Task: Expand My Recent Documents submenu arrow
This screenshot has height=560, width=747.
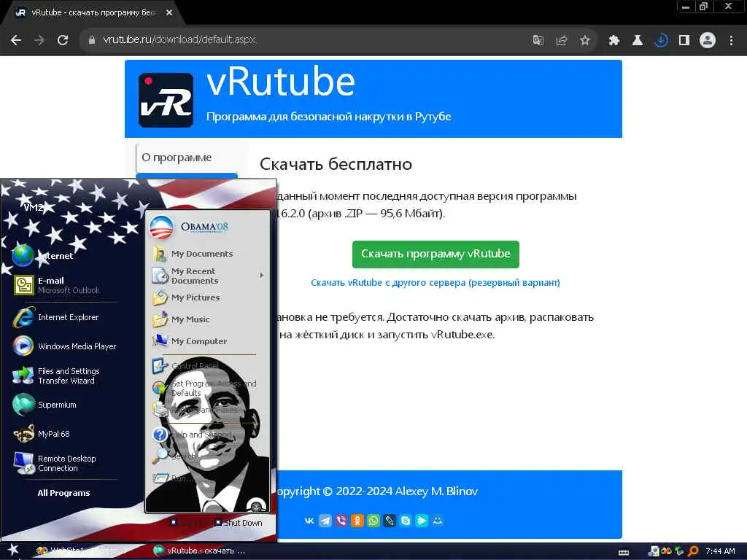Action: (262, 276)
